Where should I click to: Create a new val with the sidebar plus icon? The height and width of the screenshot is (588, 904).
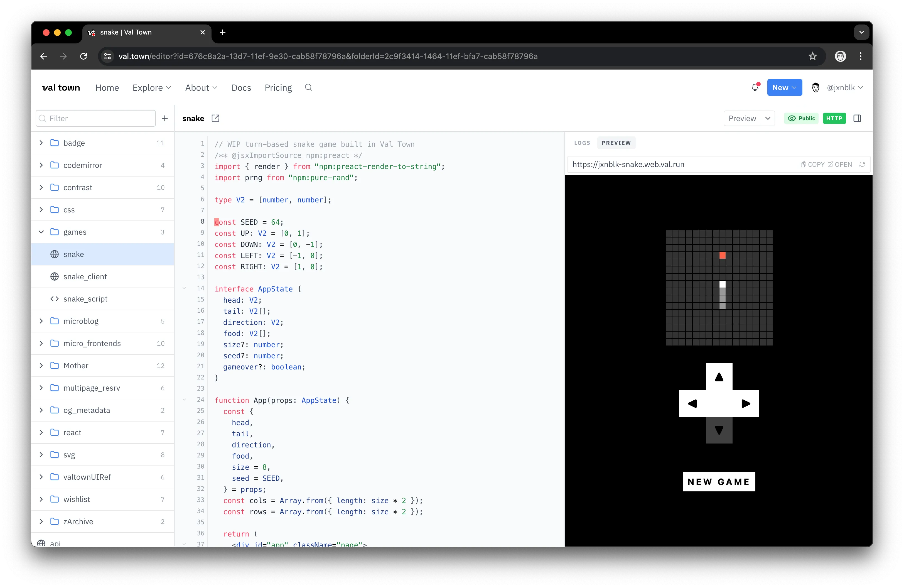tap(164, 118)
